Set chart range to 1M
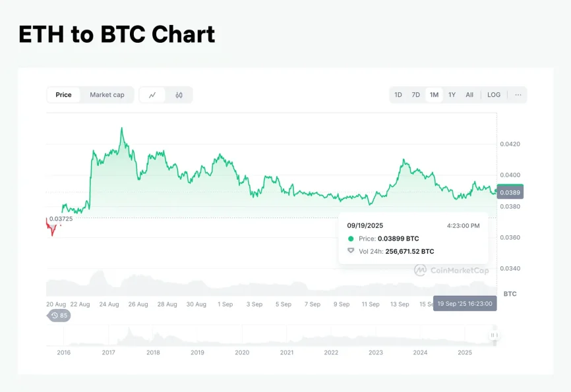Screen dimensions: 571x392 coord(434,95)
